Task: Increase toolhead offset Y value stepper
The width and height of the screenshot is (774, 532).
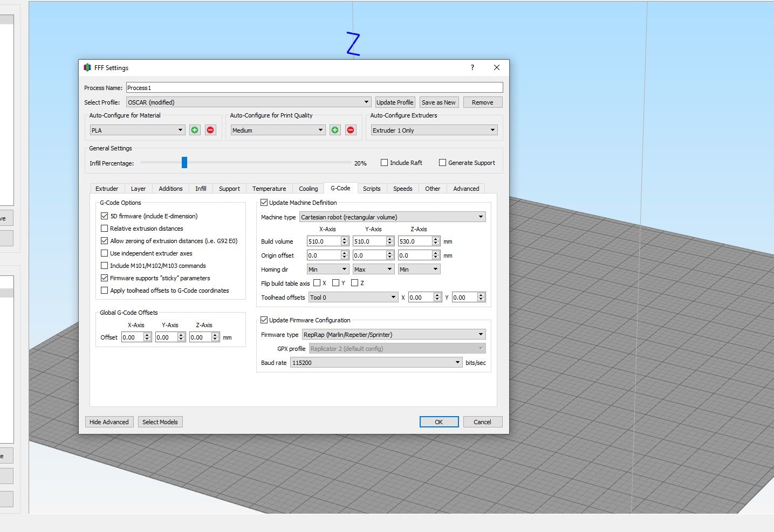Action: (481, 295)
